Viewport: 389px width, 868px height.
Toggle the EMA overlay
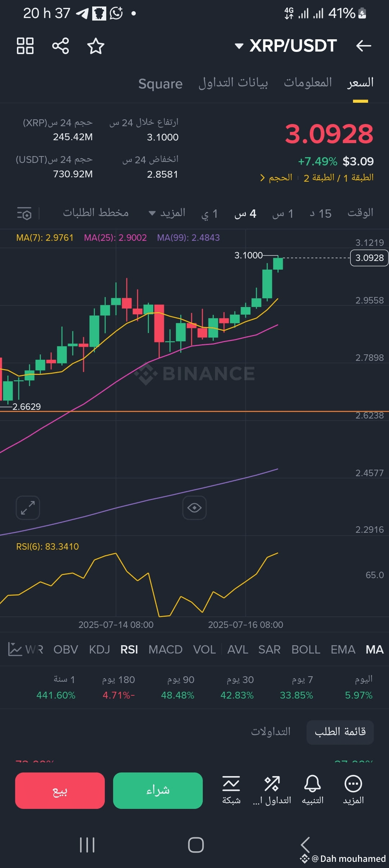343,650
